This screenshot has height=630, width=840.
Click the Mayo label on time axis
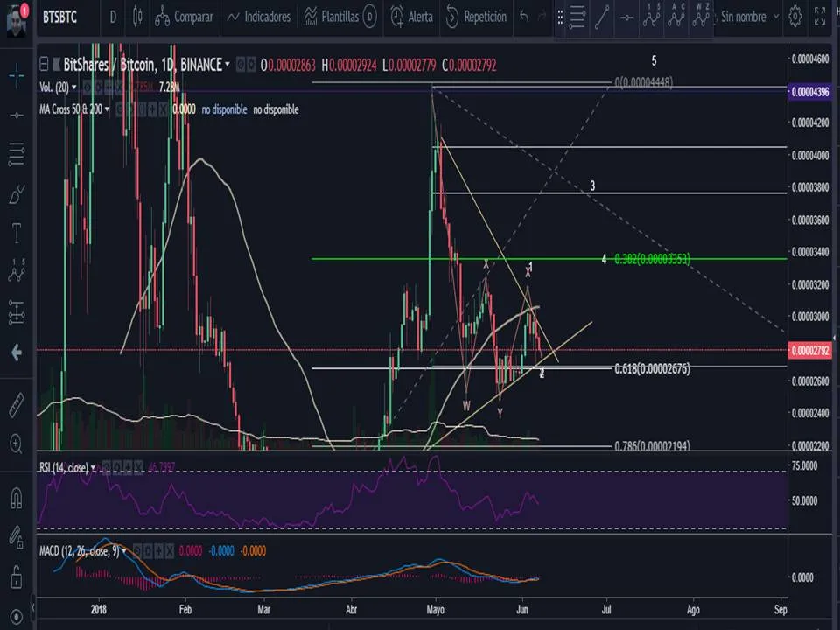[435, 610]
